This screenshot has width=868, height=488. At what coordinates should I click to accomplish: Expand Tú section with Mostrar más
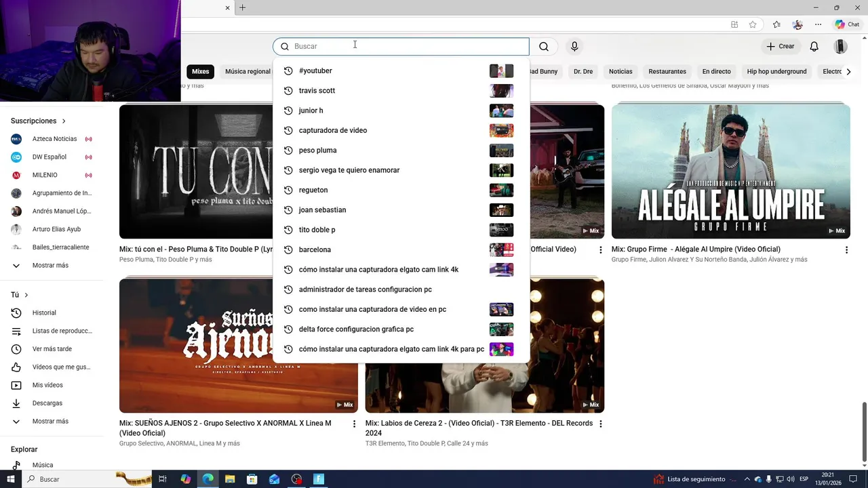pos(52,422)
